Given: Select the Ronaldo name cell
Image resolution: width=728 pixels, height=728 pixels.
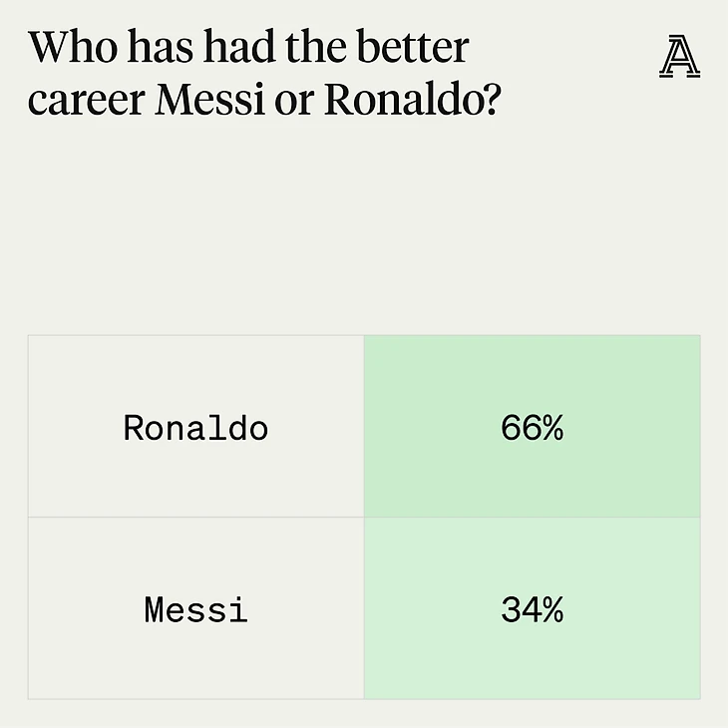Looking at the screenshot, I should 195,426.
